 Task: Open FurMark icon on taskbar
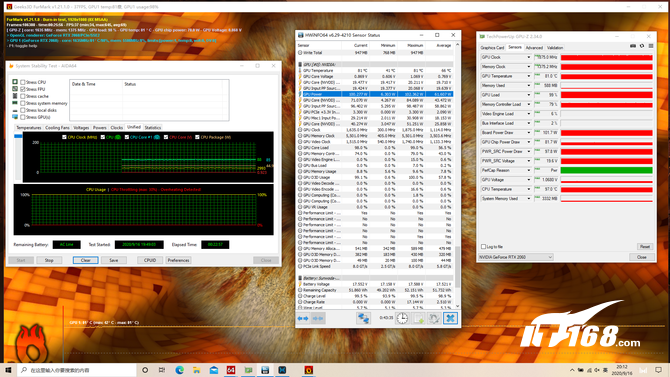[x=309, y=370]
